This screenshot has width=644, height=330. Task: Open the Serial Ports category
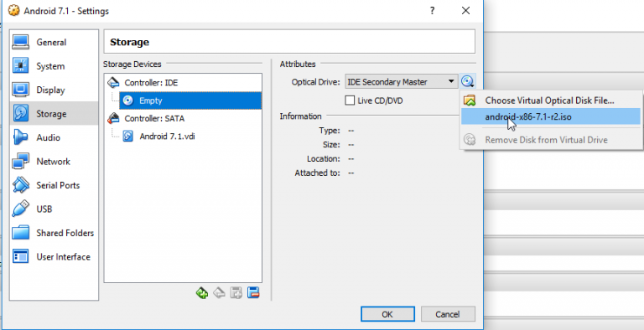54,185
